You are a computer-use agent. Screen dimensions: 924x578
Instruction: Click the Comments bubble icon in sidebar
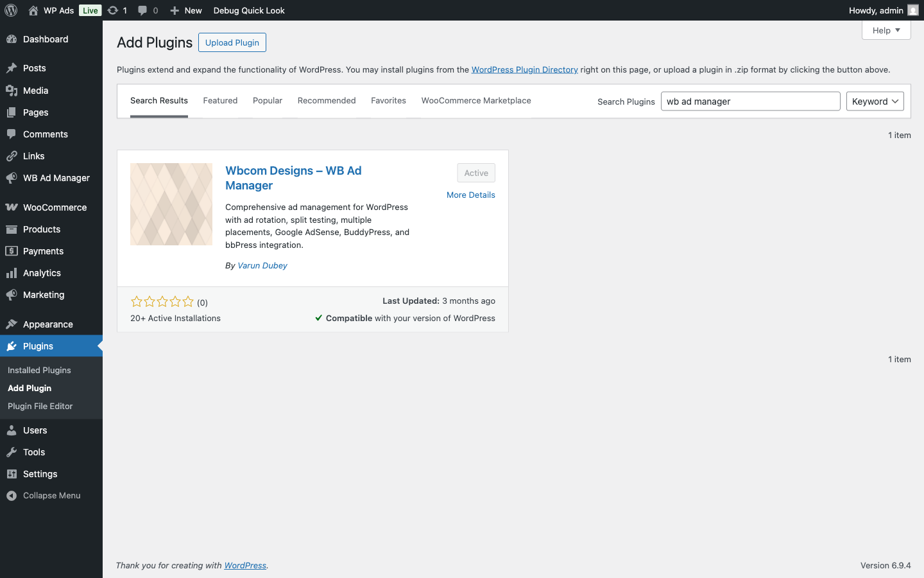coord(12,134)
